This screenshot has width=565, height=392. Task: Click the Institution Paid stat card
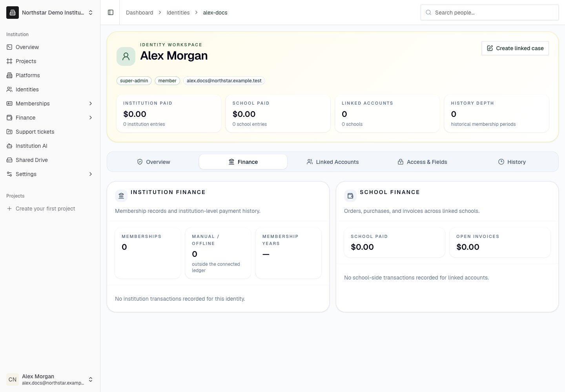click(x=169, y=113)
